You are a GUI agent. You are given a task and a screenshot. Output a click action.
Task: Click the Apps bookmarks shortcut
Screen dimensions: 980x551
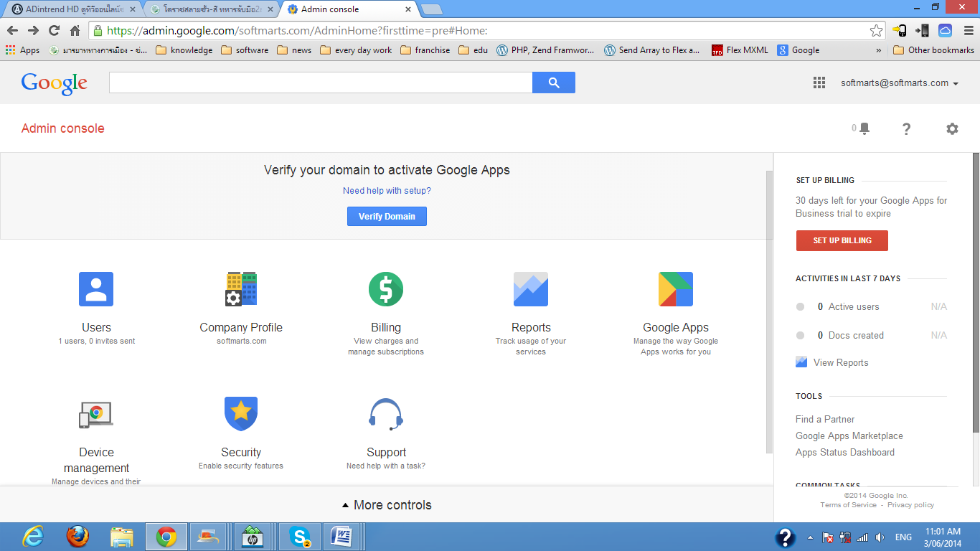pos(22,50)
